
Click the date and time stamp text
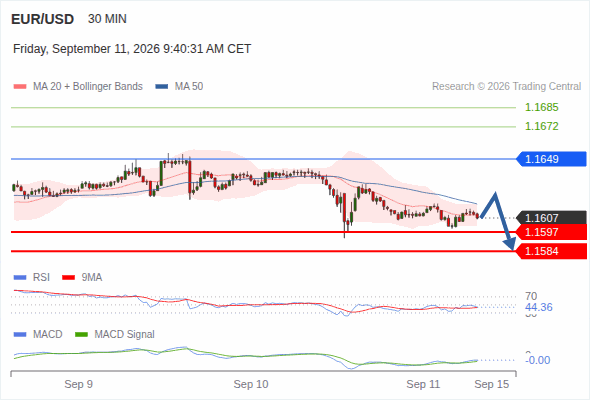[132, 49]
